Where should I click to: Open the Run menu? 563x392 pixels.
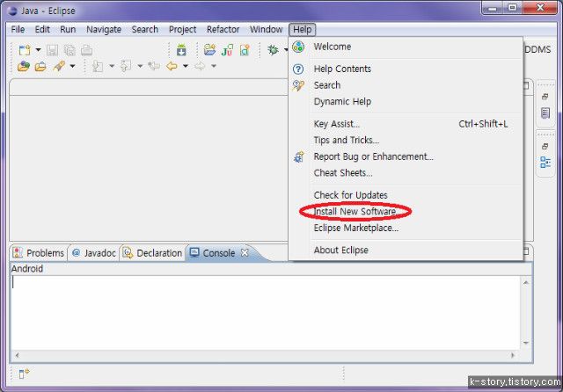68,29
